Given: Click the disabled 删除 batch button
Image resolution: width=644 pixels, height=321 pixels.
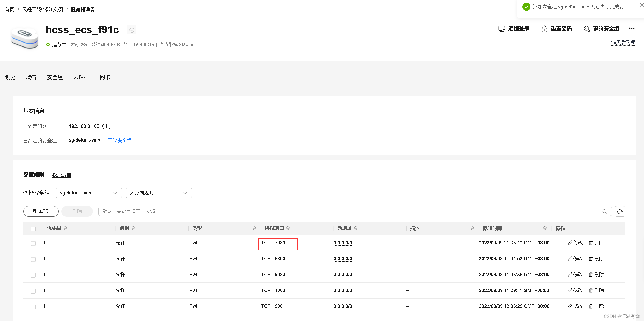Looking at the screenshot, I should (x=77, y=211).
